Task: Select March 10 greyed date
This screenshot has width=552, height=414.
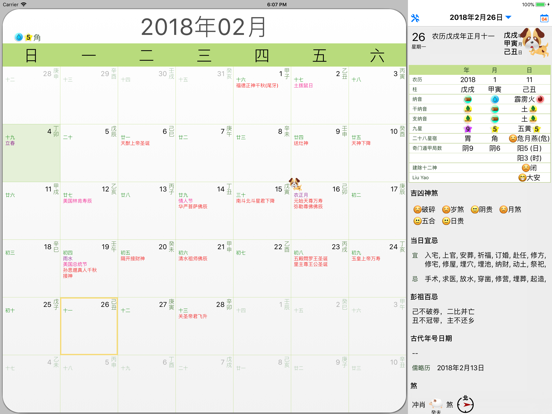Action: (x=377, y=384)
